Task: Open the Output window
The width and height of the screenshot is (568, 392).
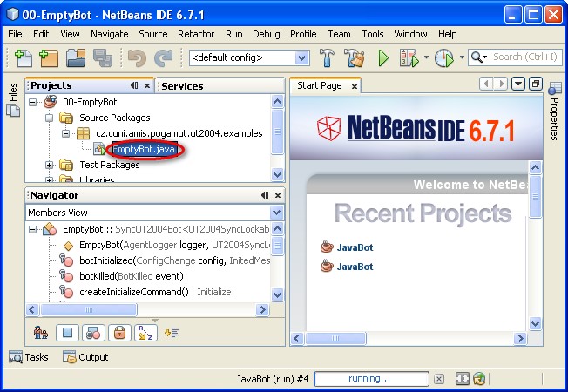Action: (x=85, y=357)
